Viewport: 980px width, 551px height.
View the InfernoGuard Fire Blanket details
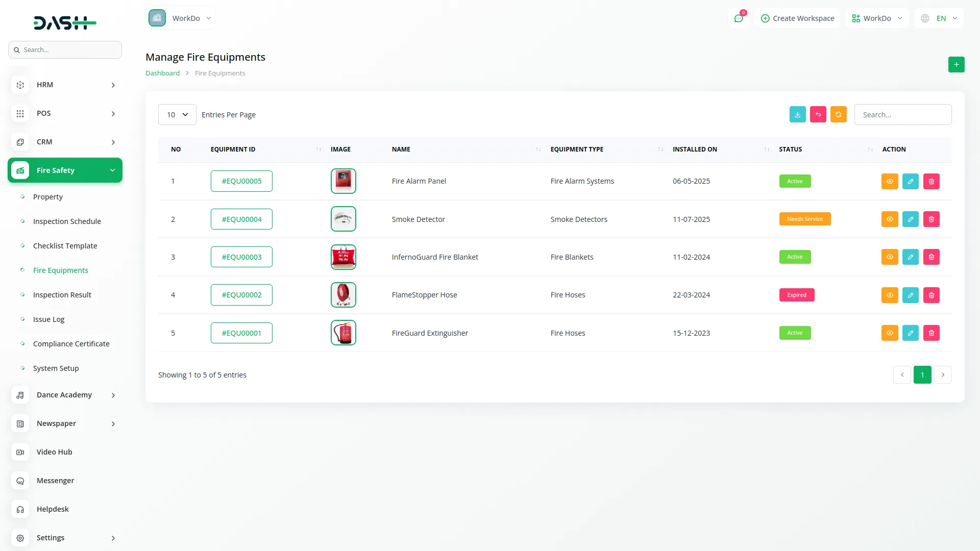click(889, 257)
